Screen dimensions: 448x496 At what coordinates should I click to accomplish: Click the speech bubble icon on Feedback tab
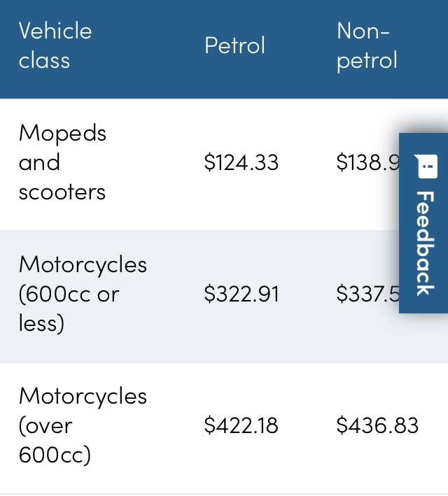(426, 166)
